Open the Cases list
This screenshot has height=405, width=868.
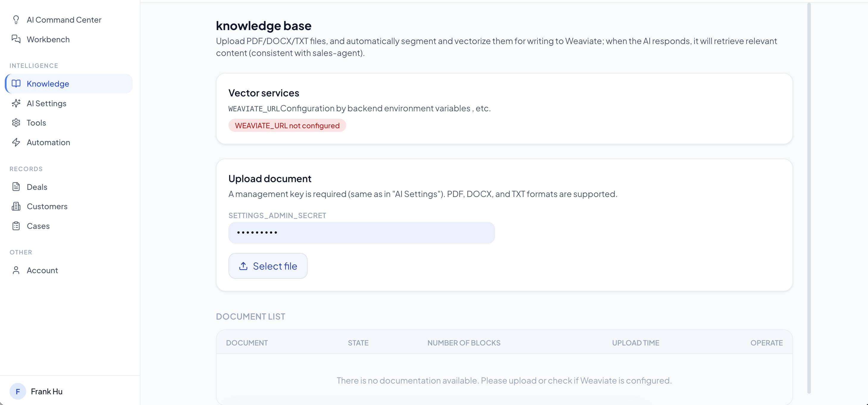(69, 226)
